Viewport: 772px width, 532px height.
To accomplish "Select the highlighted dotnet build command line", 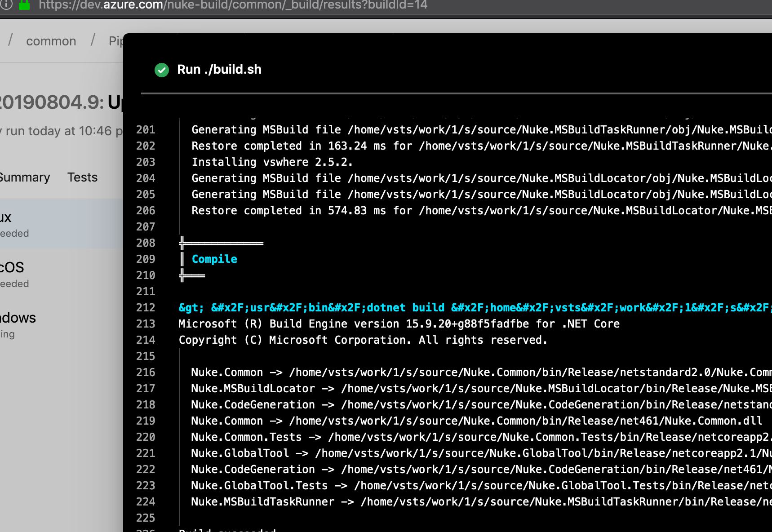I will 404,307.
